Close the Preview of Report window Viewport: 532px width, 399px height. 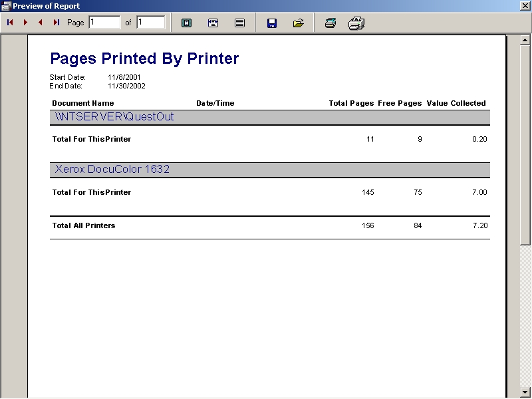click(x=525, y=6)
